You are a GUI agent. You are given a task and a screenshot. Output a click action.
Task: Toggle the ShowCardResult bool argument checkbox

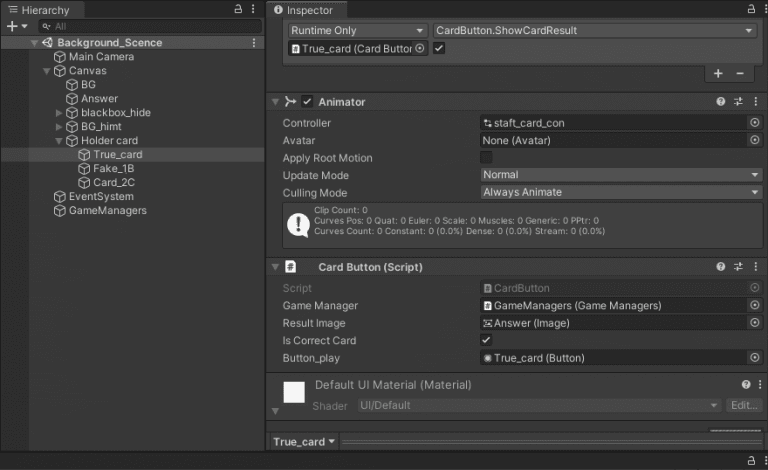439,48
